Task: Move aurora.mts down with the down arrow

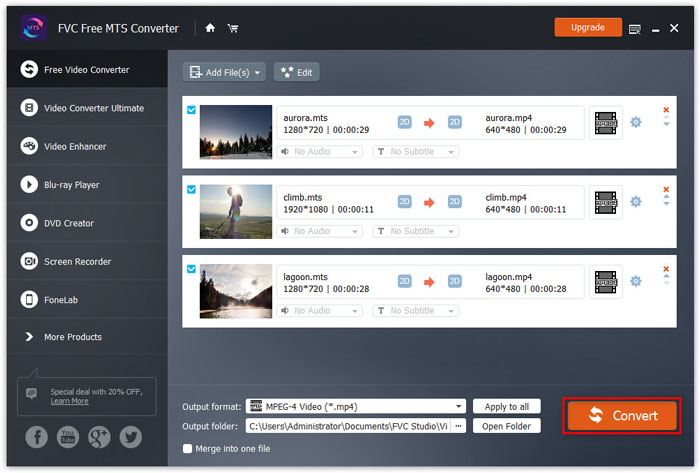Action: click(666, 124)
